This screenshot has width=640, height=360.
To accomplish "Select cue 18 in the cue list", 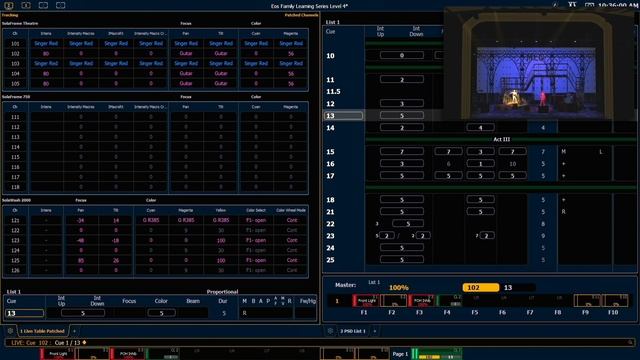I will pyautogui.click(x=330, y=200).
